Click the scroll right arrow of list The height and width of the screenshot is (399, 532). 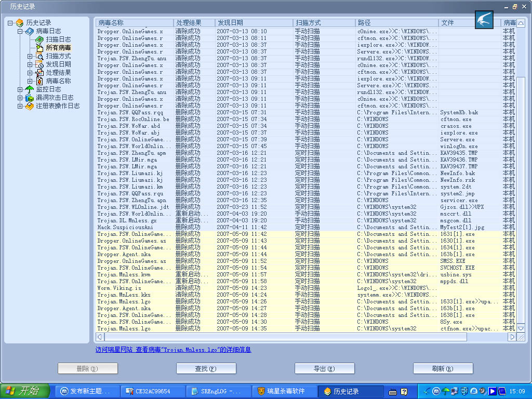tap(512, 337)
